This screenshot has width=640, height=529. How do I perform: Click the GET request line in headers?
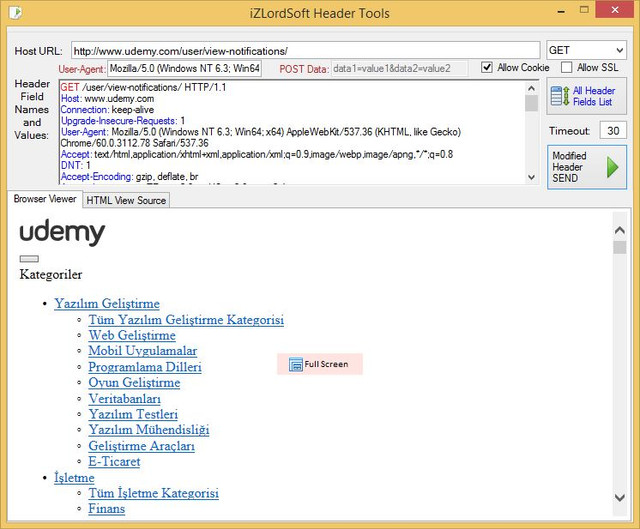(143, 87)
